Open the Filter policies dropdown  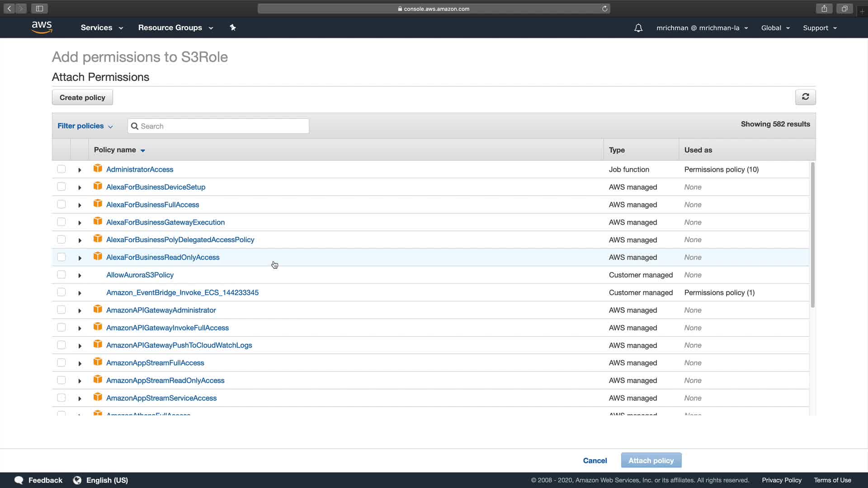coord(85,126)
